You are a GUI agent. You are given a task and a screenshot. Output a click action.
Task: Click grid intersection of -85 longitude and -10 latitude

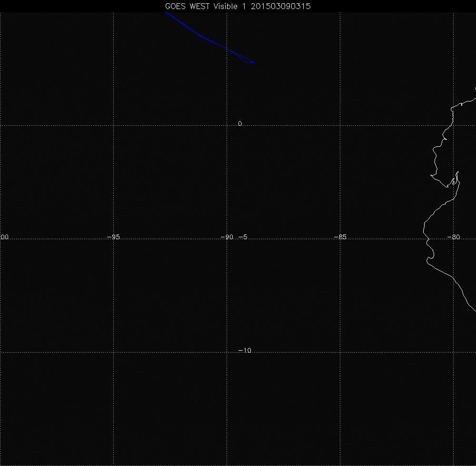[x=340, y=353]
